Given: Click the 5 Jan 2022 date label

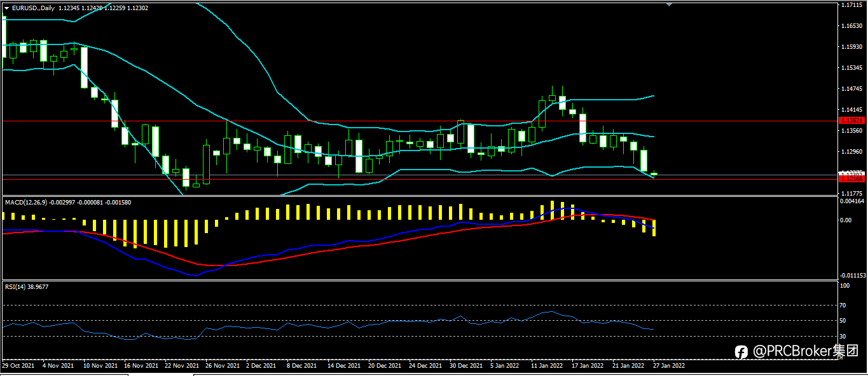Looking at the screenshot, I should (504, 365).
